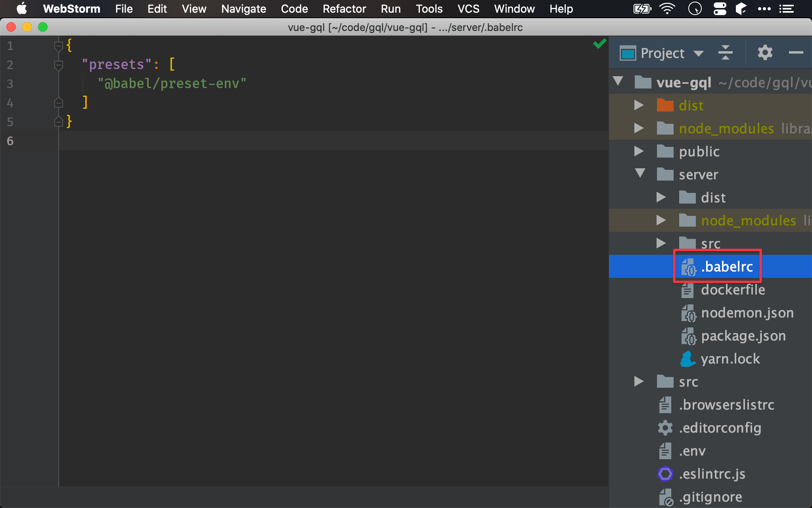Open the Navigate menu
Viewport: 812px width, 508px height.
(243, 9)
